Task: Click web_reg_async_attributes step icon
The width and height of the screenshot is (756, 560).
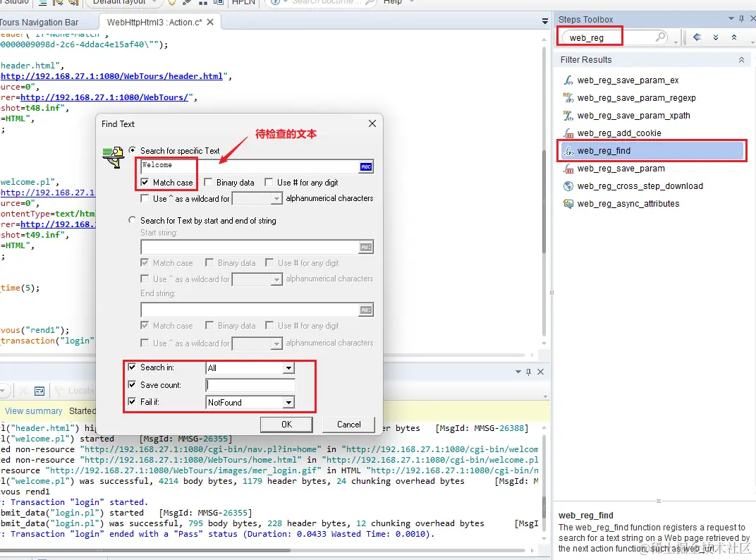Action: [x=568, y=204]
